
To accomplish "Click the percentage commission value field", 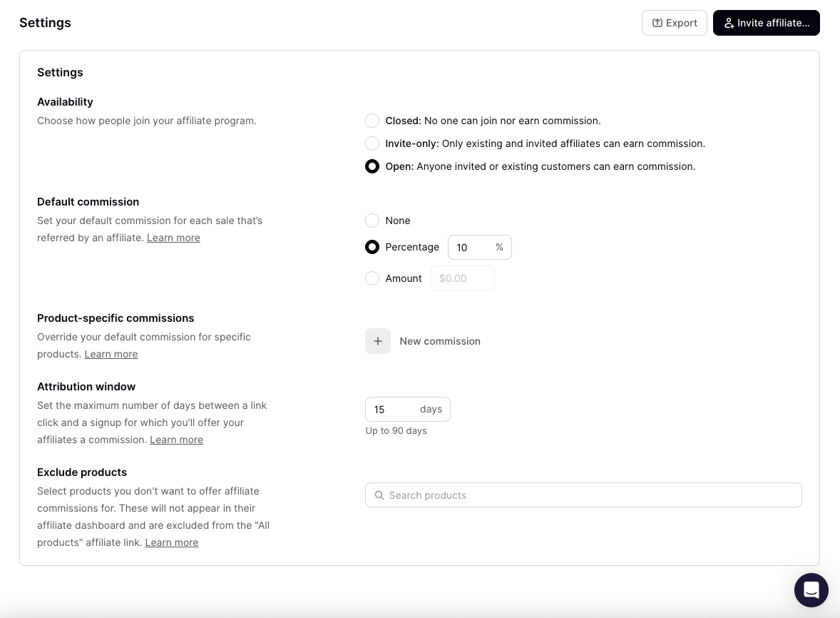I will tap(471, 247).
